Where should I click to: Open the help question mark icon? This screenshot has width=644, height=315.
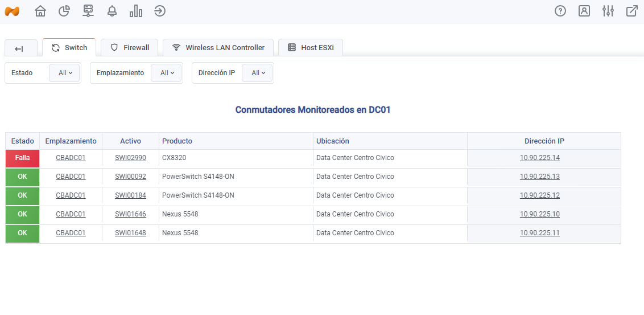click(560, 11)
